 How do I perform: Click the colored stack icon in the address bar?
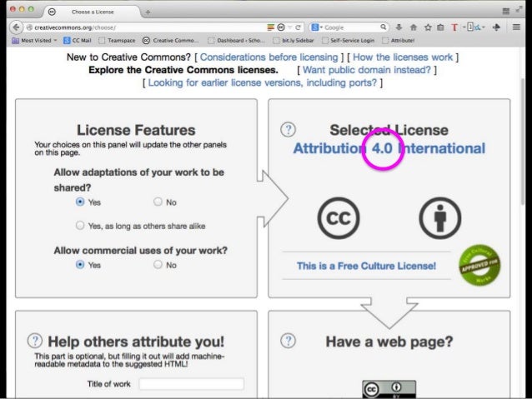[x=271, y=27]
